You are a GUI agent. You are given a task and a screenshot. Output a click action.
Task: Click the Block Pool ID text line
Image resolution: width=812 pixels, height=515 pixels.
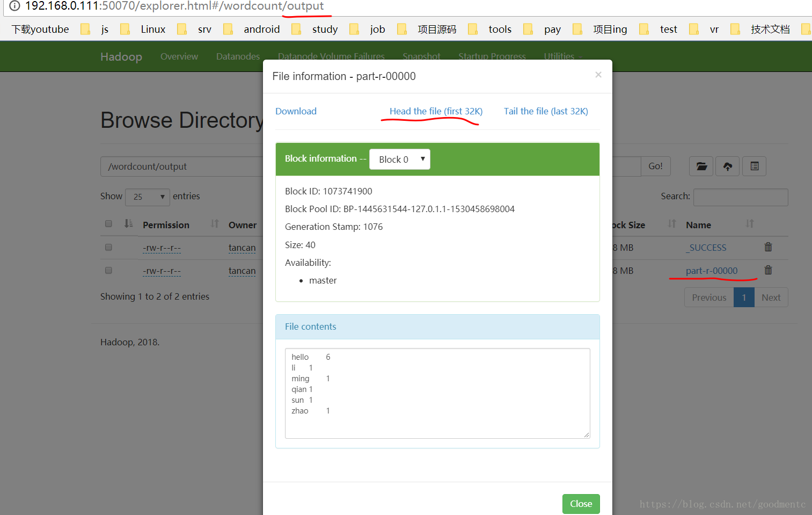(x=400, y=209)
